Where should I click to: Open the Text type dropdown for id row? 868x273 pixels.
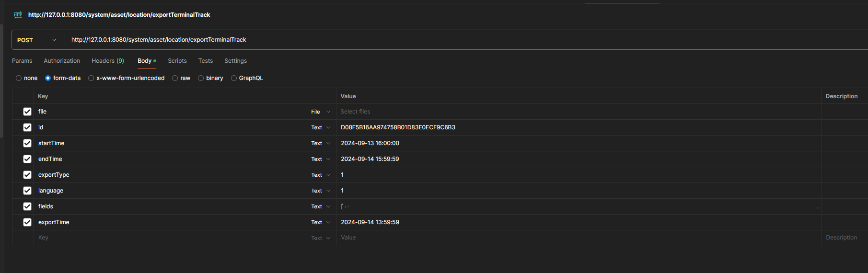(x=321, y=127)
